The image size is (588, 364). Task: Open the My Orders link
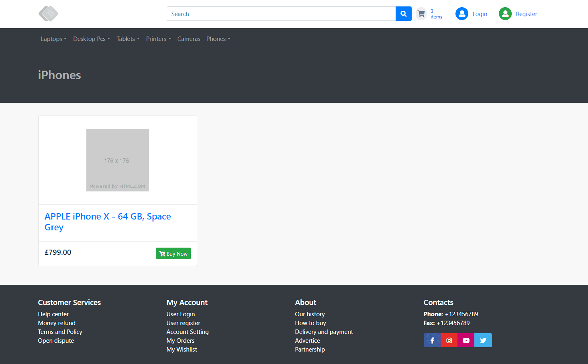(180, 341)
